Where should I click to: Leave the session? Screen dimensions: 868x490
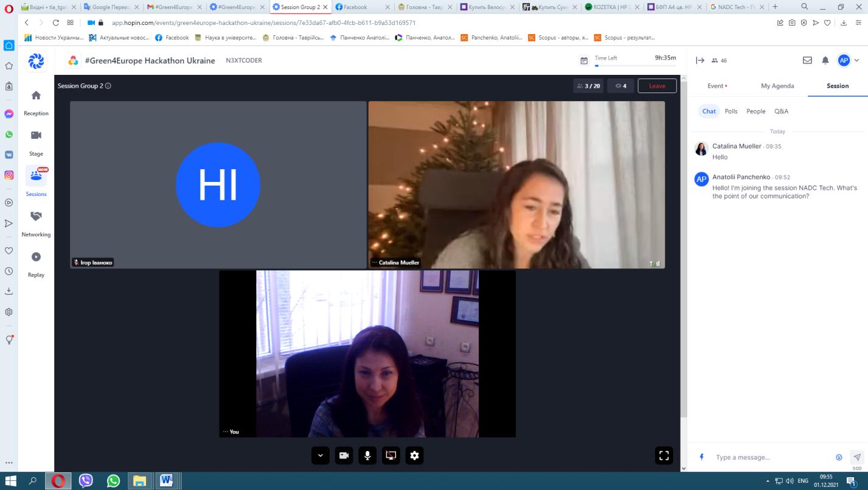pyautogui.click(x=657, y=86)
